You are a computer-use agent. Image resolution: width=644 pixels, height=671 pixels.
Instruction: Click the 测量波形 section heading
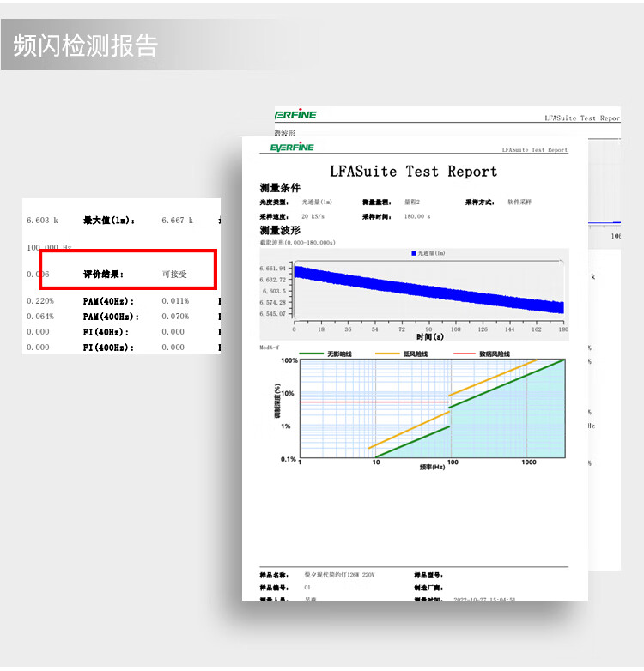coord(280,230)
